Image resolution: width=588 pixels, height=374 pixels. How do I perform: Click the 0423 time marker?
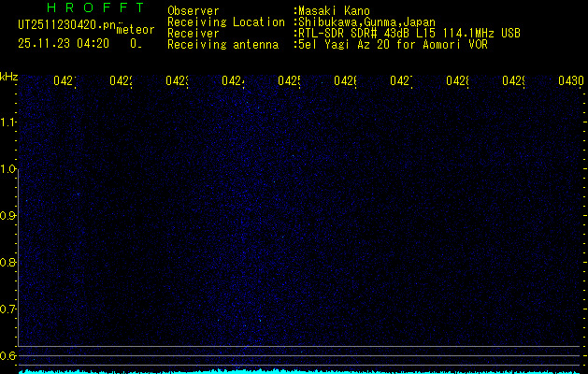tap(177, 80)
